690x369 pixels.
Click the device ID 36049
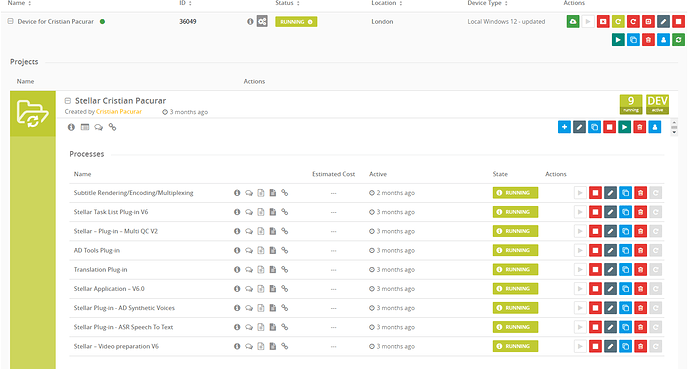188,22
